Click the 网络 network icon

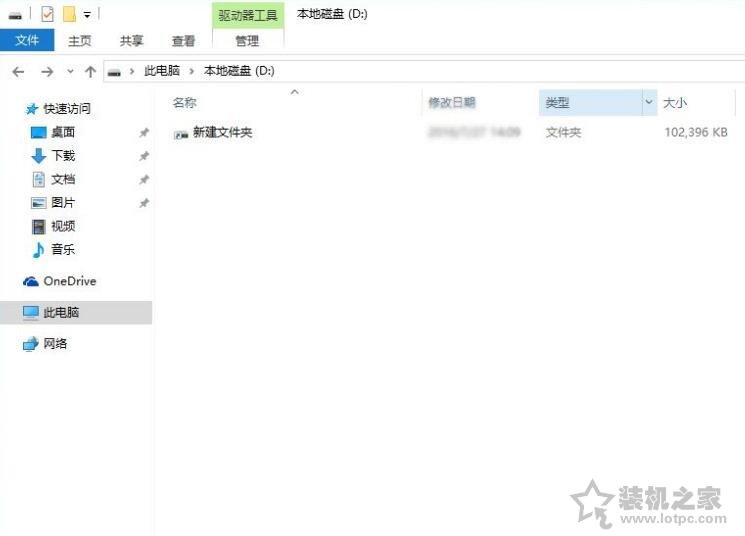[x=31, y=344]
